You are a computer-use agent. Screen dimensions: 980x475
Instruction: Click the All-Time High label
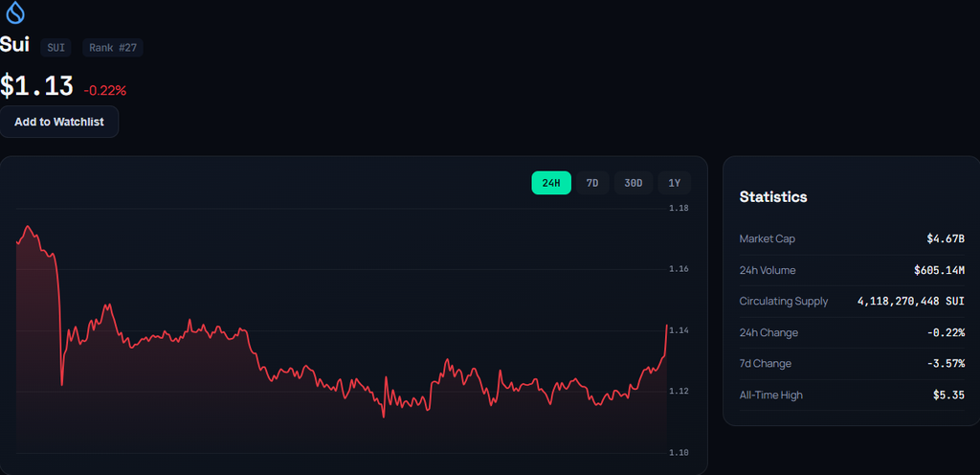[x=771, y=395]
